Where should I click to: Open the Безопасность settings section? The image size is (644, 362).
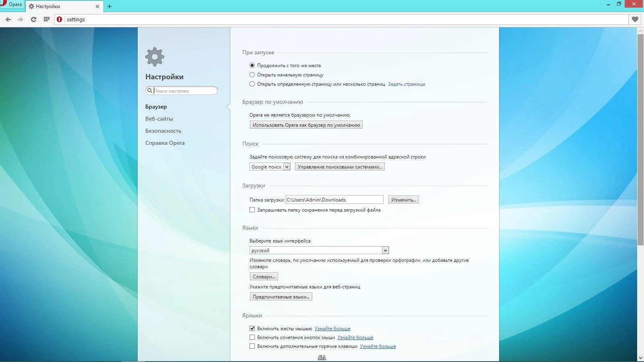[x=163, y=131]
